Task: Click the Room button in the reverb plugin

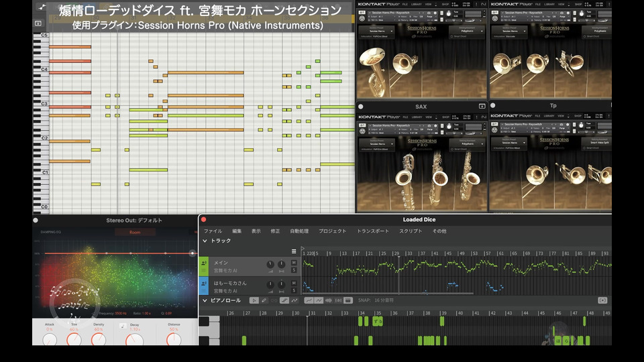Action: click(135, 233)
